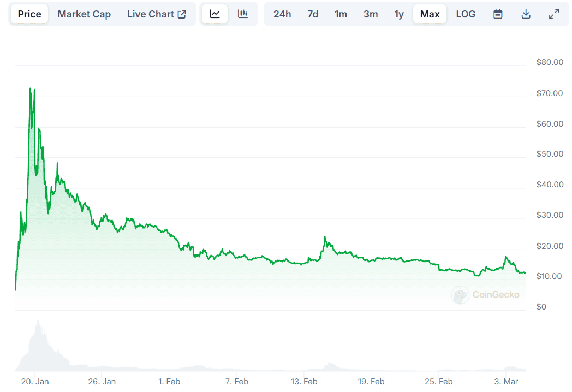Select the Price tab
572x392 pixels.
(29, 14)
